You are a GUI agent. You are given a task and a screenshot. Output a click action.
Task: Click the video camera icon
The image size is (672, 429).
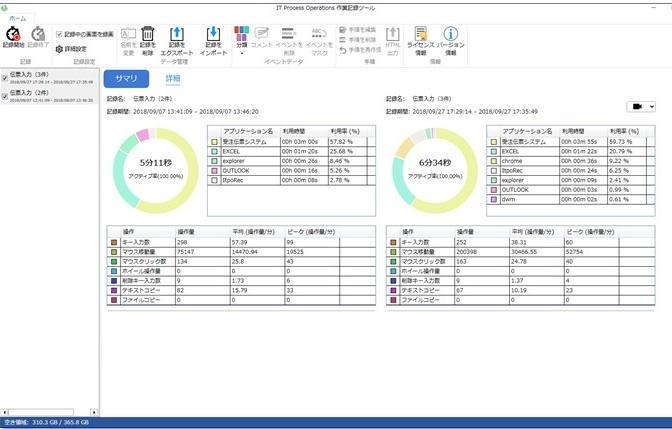click(x=634, y=106)
